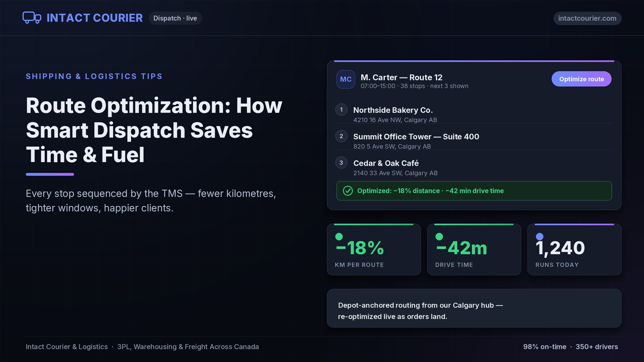Click the Optimized −18% distance banner
The width and height of the screenshot is (644, 362).
pyautogui.click(x=474, y=191)
